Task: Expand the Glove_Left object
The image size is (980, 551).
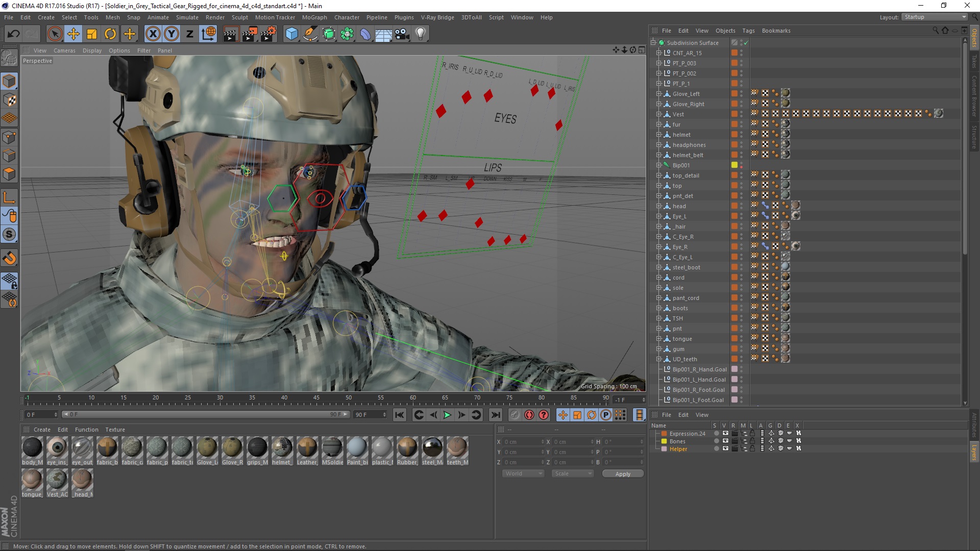Action: point(658,94)
